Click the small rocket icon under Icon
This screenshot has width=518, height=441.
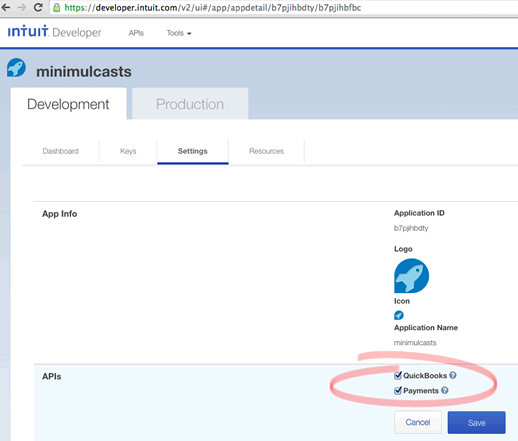click(x=399, y=315)
